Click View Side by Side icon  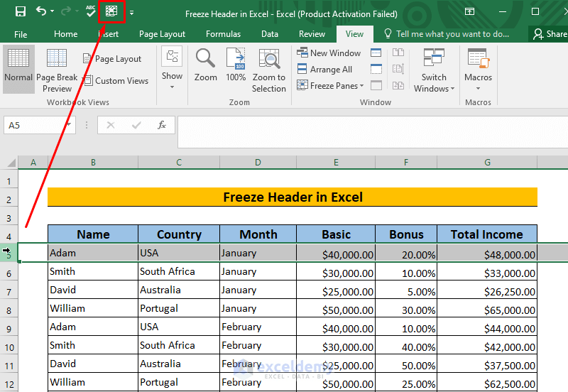[398, 53]
